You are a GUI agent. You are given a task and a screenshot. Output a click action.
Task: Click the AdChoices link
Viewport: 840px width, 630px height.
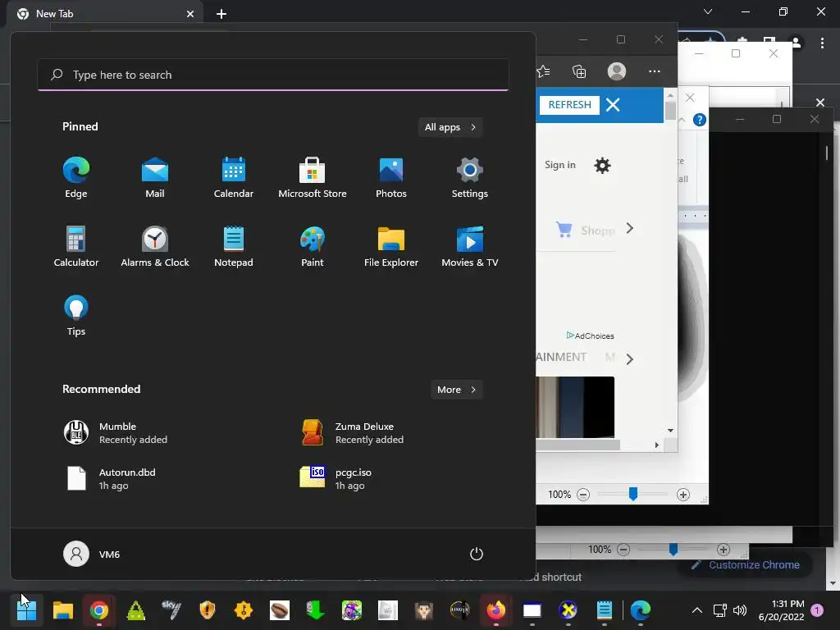click(590, 336)
